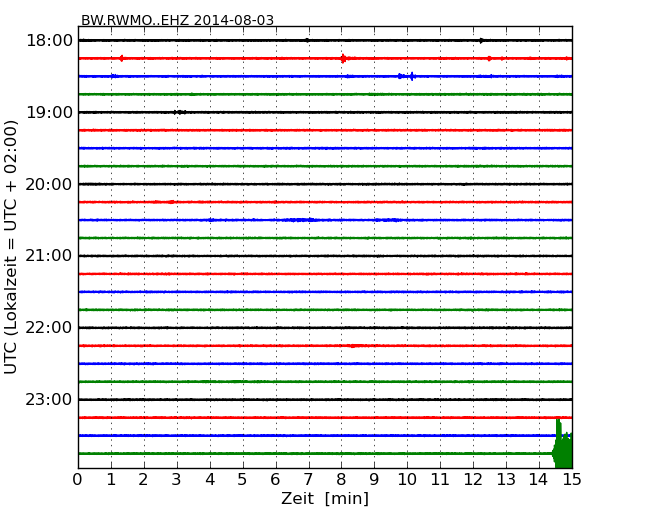Click the 13 minute tick label
The image size is (650, 520).
[506, 480]
